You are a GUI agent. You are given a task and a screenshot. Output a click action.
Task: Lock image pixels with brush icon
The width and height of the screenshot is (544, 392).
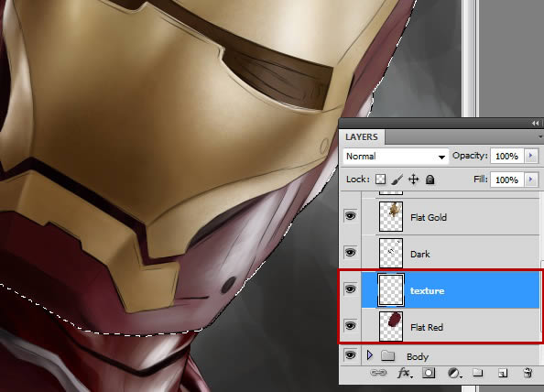pos(397,180)
